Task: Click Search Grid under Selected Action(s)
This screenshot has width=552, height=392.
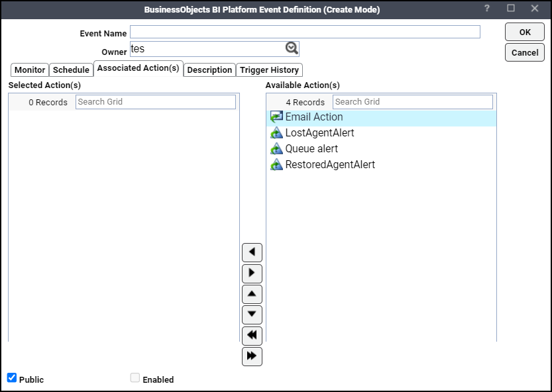Action: 156,102
